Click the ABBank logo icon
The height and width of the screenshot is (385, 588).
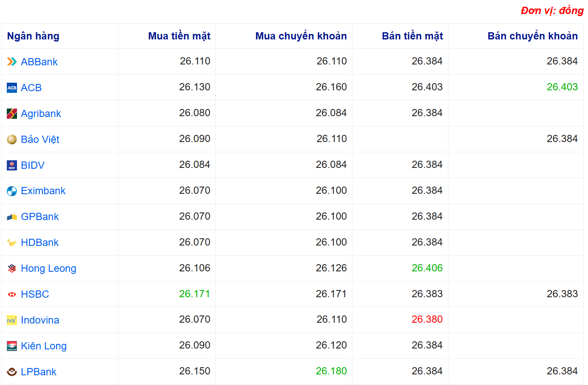point(12,62)
